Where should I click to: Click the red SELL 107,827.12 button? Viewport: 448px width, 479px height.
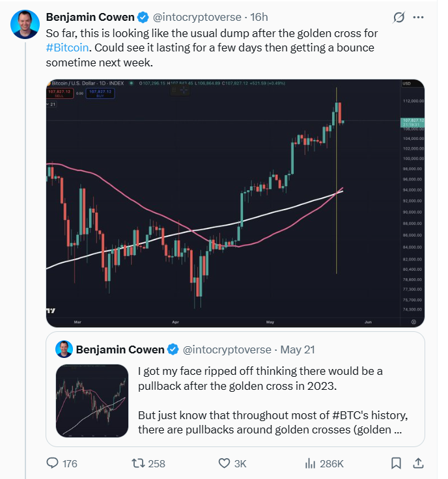[60, 94]
